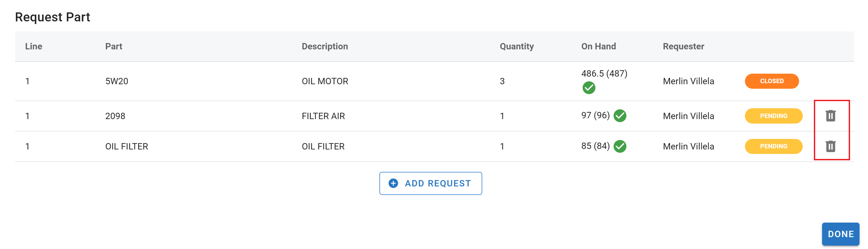Click the Part column header
This screenshot has height=249, width=868.
click(114, 46)
